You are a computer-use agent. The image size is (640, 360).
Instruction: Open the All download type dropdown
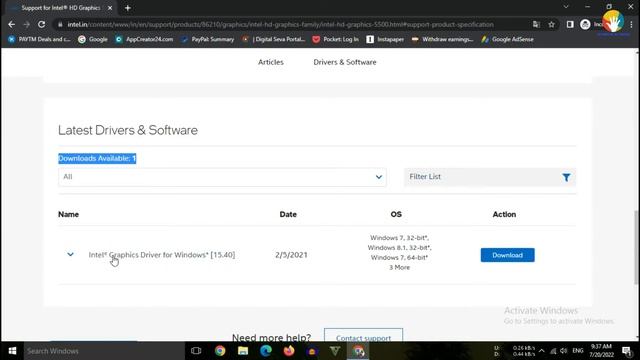[x=222, y=177]
